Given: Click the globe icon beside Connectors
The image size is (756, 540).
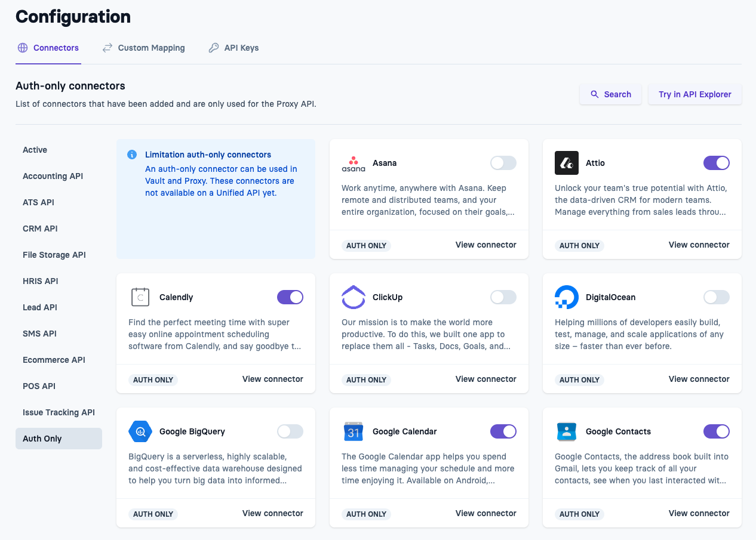Looking at the screenshot, I should click(x=23, y=48).
